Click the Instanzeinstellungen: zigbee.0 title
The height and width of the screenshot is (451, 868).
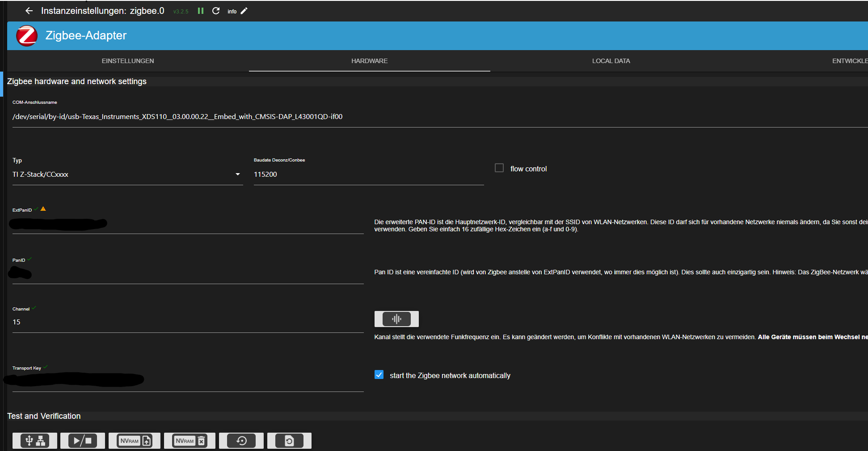(x=103, y=11)
